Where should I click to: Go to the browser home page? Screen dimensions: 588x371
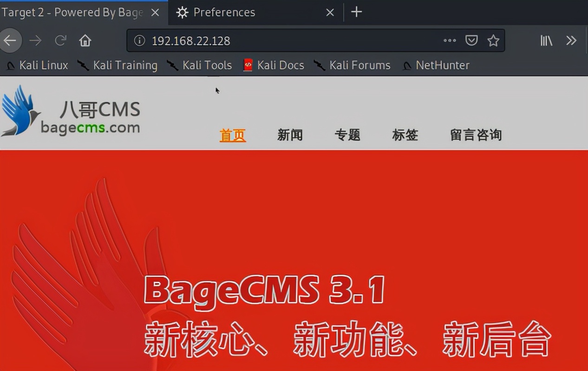85,40
